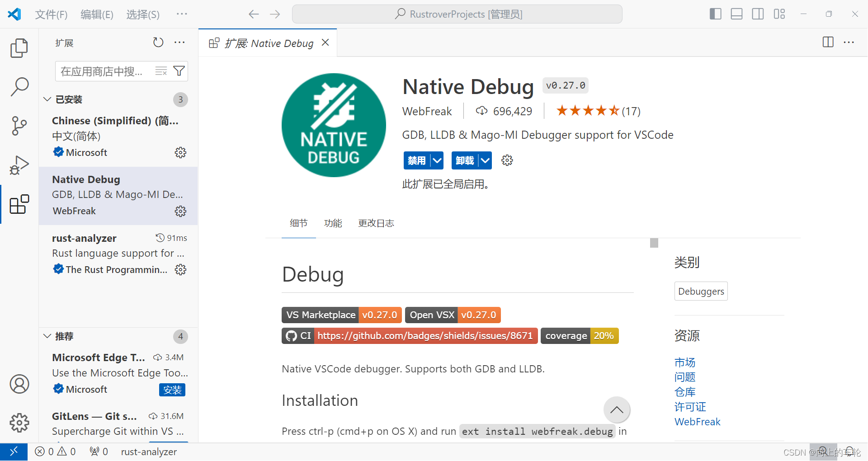Screen dimensions: 868x461
Task: Open the Manage gear in activity bar
Action: [19, 423]
